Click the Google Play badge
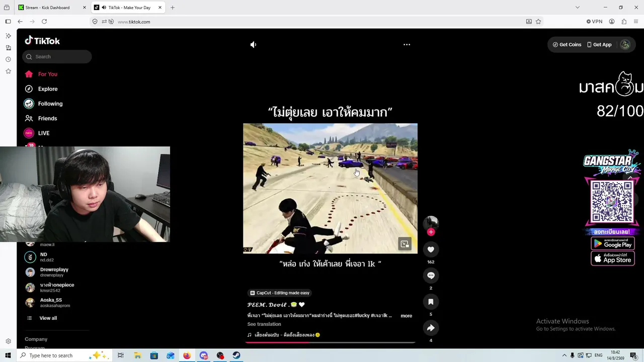This screenshot has width=644, height=362. pyautogui.click(x=612, y=244)
